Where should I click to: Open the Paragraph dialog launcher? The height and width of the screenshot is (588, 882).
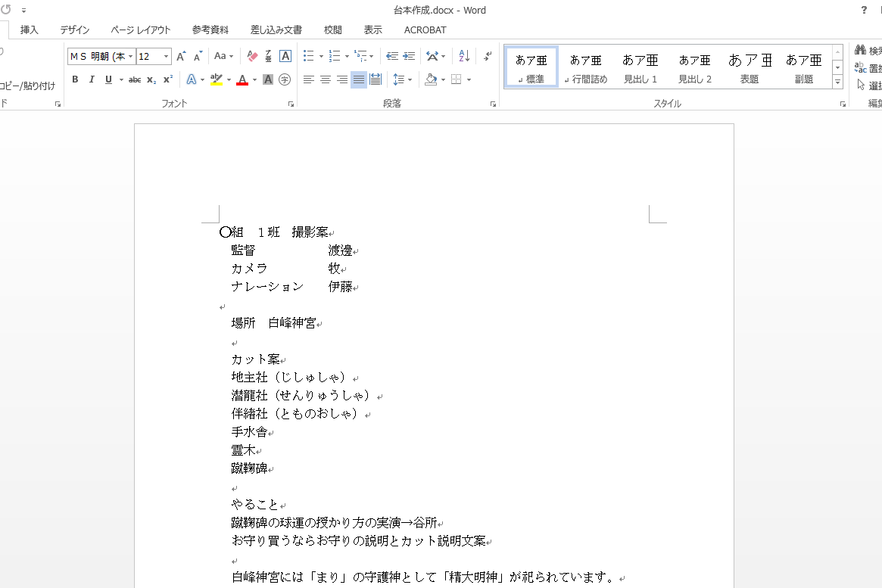[x=494, y=104]
